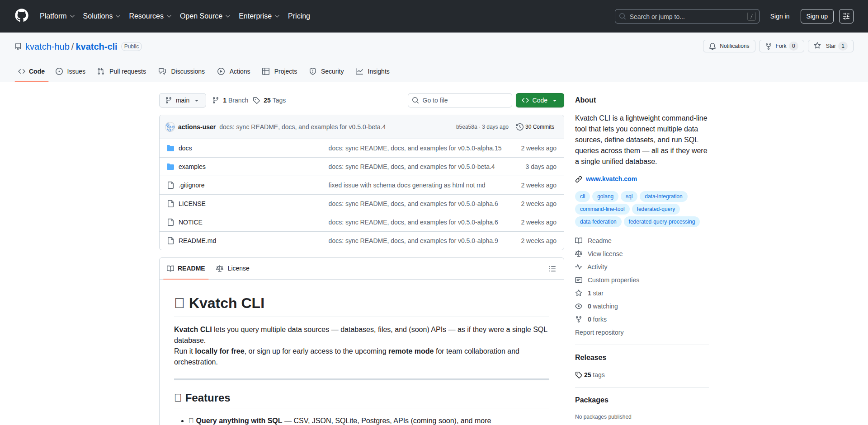Click the history clock icon by 30 Commits
This screenshot has width=868, height=425.
coord(520,127)
